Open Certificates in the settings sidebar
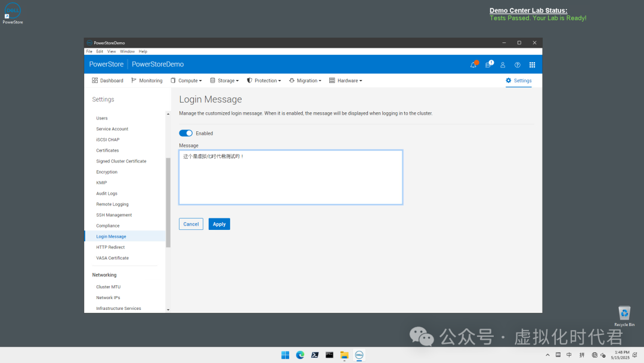This screenshot has width=644, height=363. 107,150
